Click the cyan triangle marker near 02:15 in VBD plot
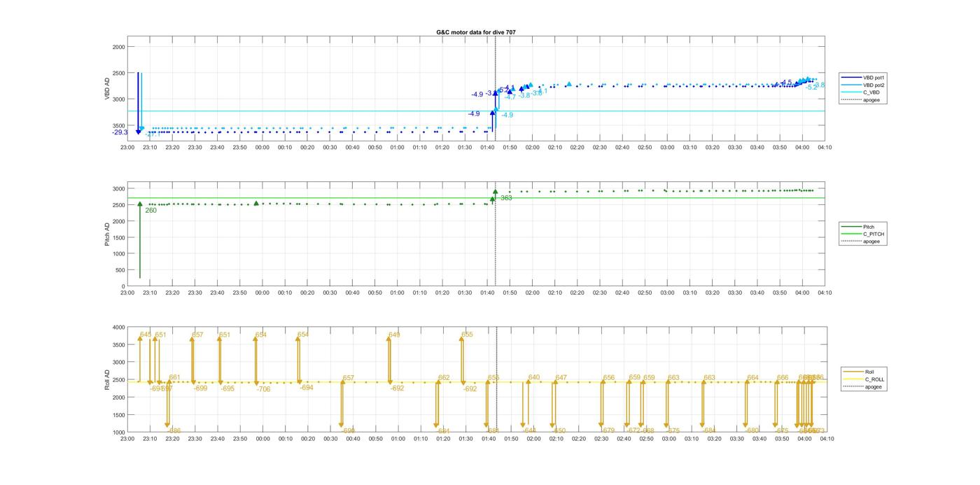Image resolution: width=980 pixels, height=485 pixels. (x=569, y=84)
